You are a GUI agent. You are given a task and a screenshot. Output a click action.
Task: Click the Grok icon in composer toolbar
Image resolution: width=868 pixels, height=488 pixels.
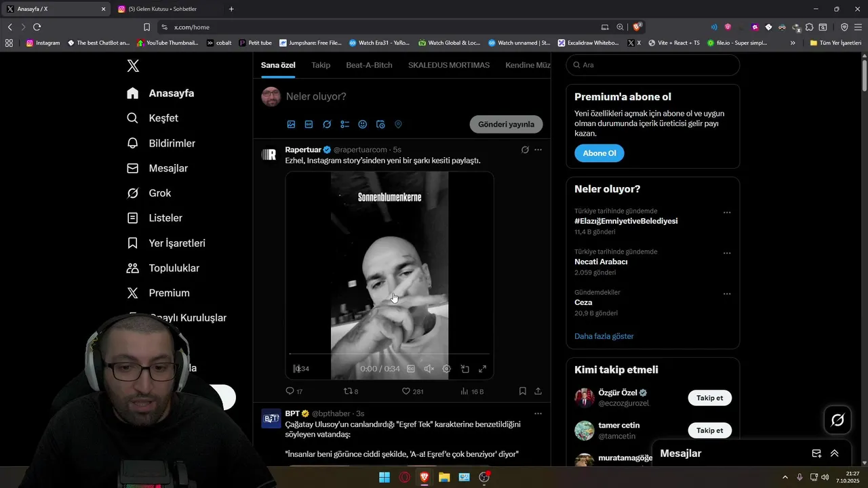(327, 124)
